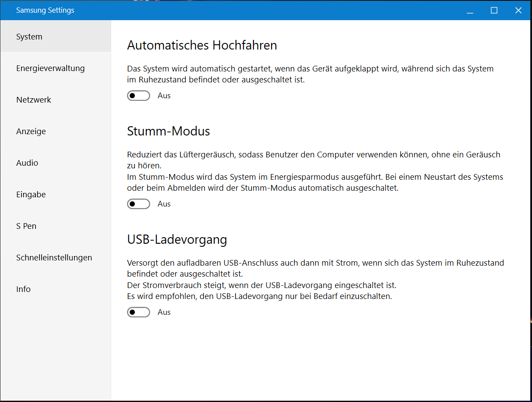The width and height of the screenshot is (532, 402).
Task: Show the Info page
Action: [x=24, y=289]
